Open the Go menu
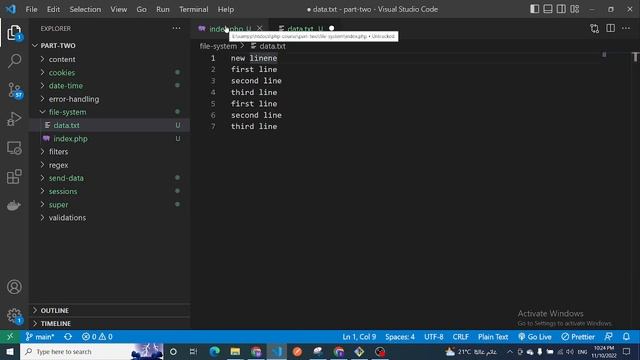The width and height of the screenshot is (640, 360). click(141, 9)
